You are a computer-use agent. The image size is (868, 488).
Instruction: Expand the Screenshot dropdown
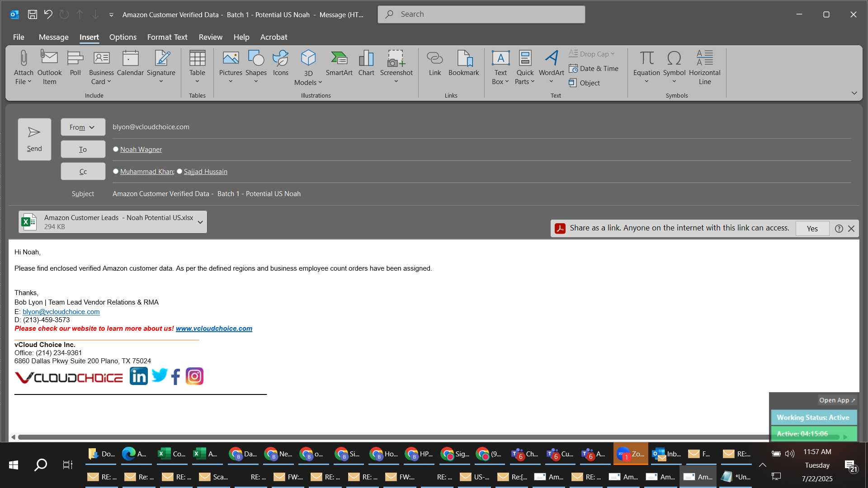[x=396, y=82]
